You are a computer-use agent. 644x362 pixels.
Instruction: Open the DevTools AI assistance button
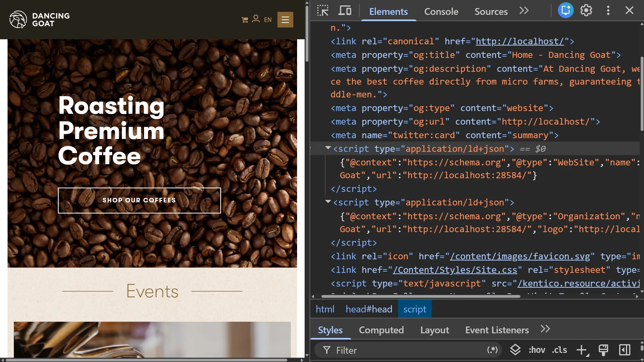coord(565,11)
